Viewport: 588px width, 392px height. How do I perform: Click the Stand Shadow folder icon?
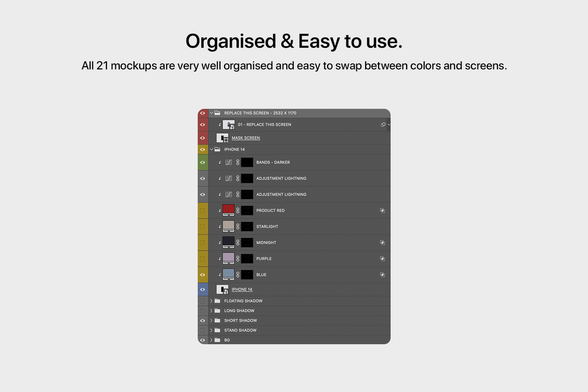tap(218, 330)
